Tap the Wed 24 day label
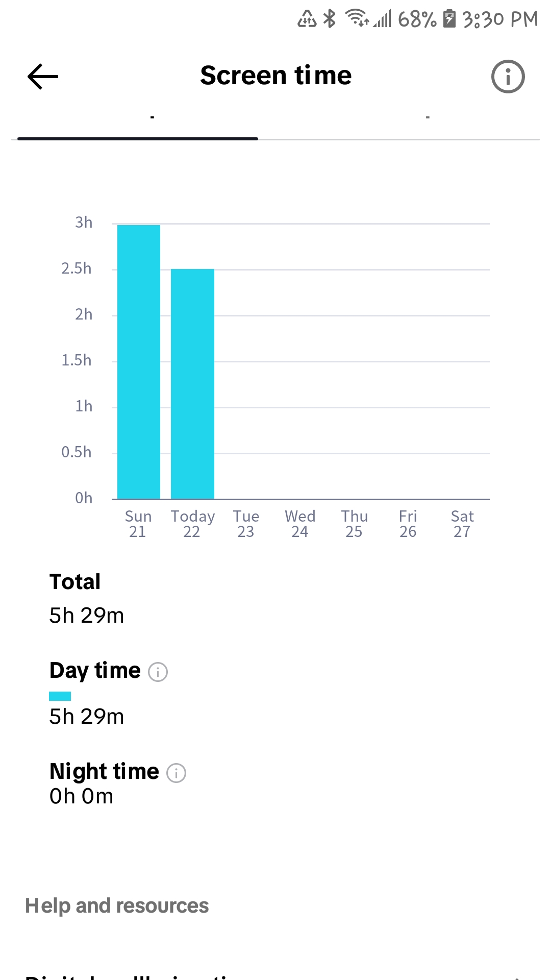 point(300,524)
